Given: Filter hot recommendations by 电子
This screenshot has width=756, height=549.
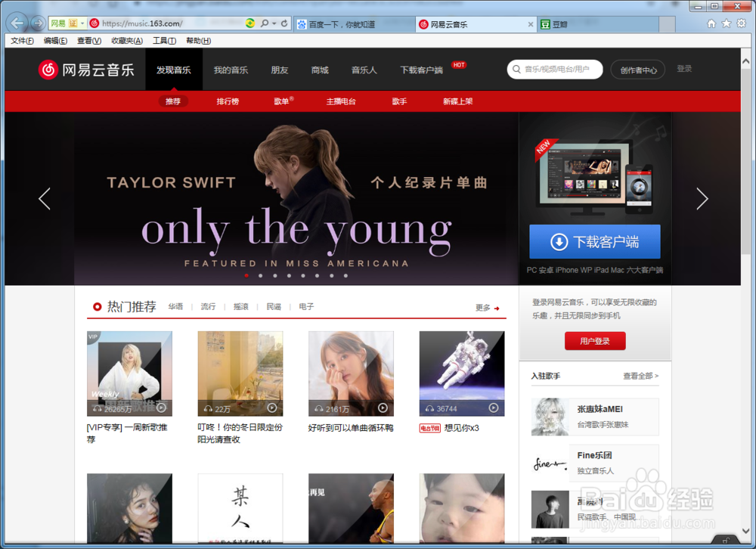Looking at the screenshot, I should [x=306, y=306].
